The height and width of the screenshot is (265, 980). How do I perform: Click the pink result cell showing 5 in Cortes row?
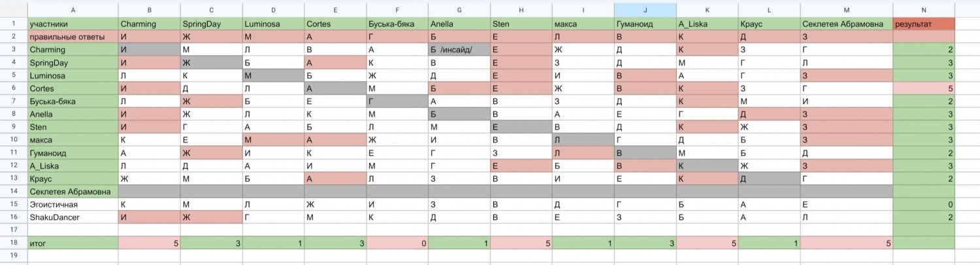[x=924, y=88]
